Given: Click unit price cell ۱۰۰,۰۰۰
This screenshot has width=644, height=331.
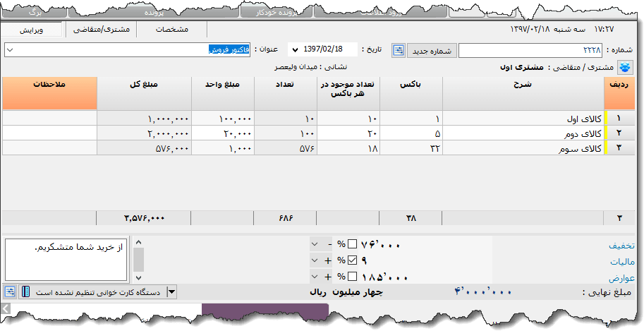Looking at the screenshot, I should [x=223, y=119].
